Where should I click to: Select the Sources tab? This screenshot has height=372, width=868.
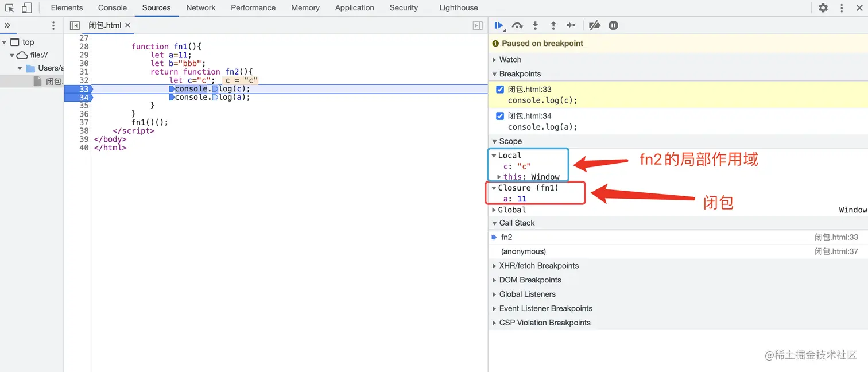pos(157,8)
